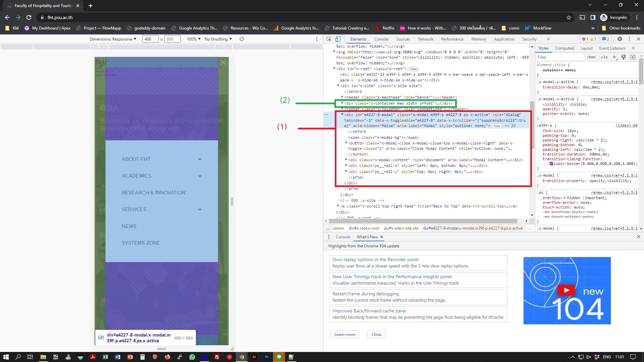
Task: Open the No throttling dropdown
Action: (x=218, y=39)
